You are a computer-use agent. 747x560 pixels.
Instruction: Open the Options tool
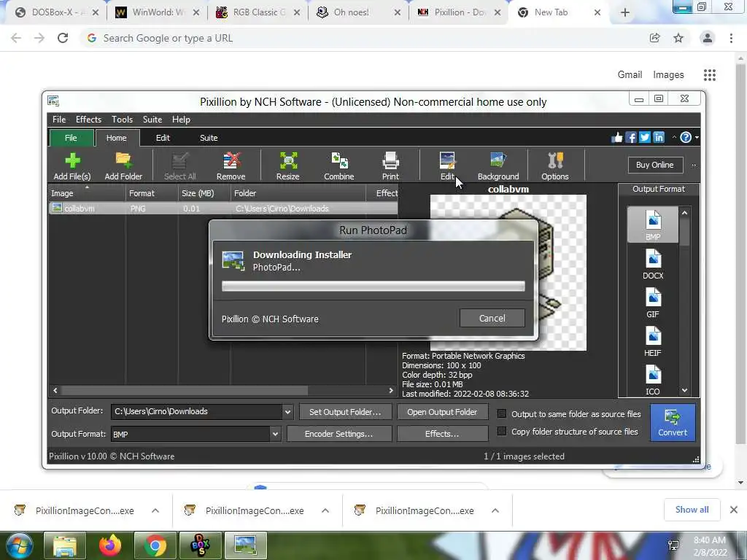pyautogui.click(x=555, y=166)
